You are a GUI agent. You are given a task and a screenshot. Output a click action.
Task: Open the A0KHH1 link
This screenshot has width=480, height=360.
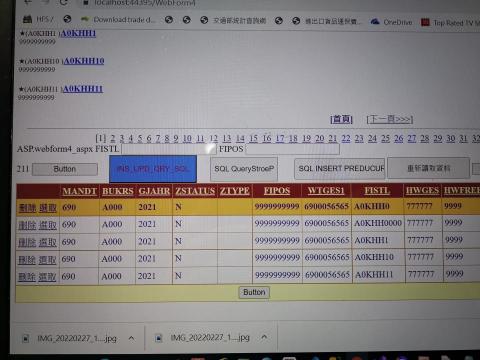[78, 33]
